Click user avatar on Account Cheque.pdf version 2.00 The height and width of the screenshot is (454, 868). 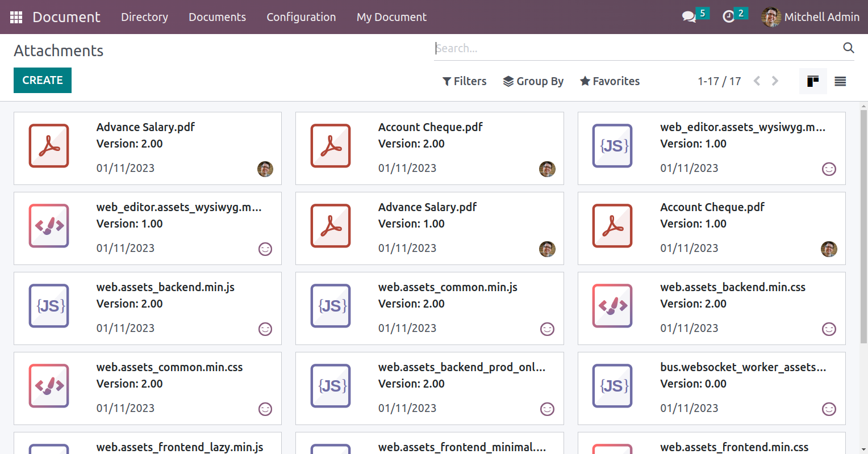pos(547,169)
